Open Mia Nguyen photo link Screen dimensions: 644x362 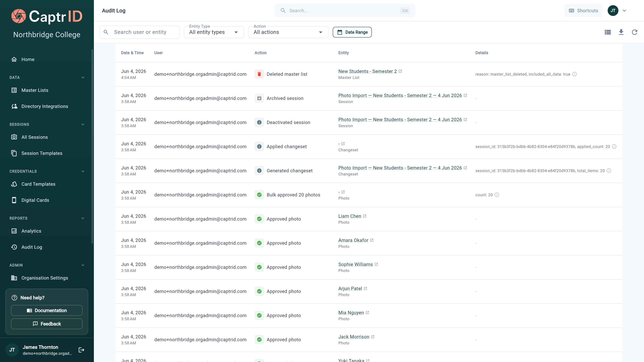351,313
